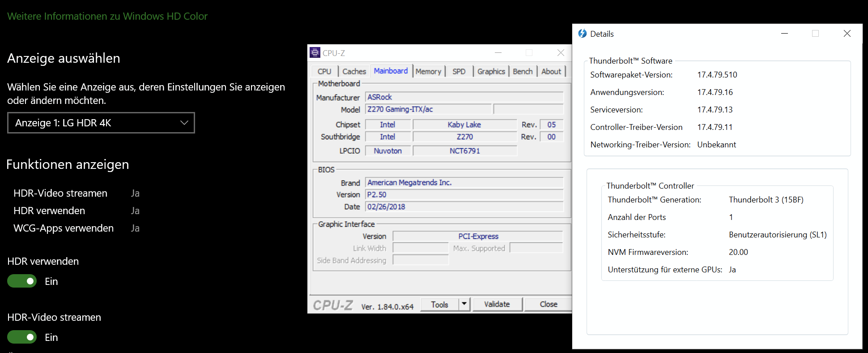Turn off the 'HDR-Video streamen' toggle
This screenshot has height=353, width=868.
point(22,337)
